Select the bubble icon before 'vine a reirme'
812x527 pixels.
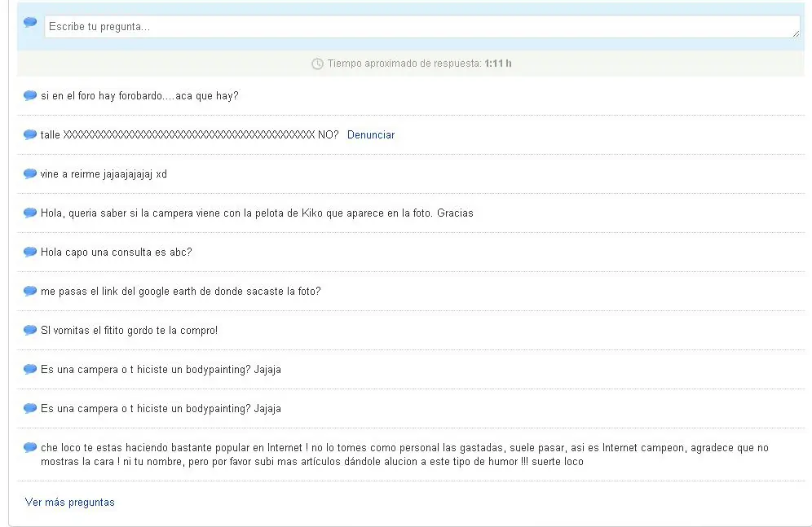(30, 173)
